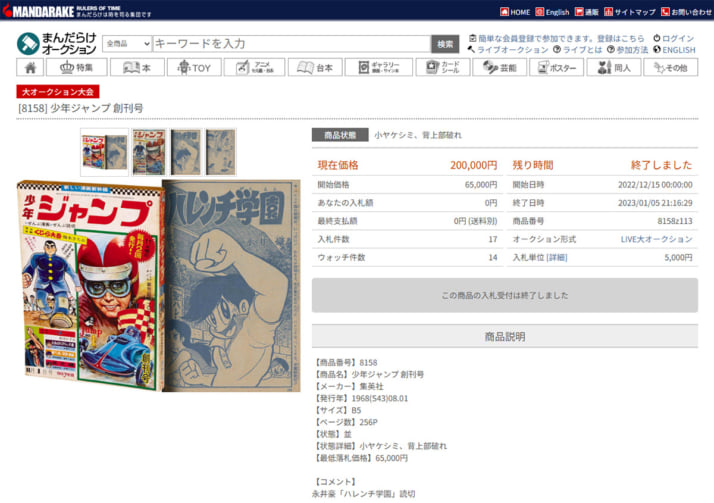Screen dimensions: 714x503
Task: Open the TOY robot category tab
Action: 194,67
